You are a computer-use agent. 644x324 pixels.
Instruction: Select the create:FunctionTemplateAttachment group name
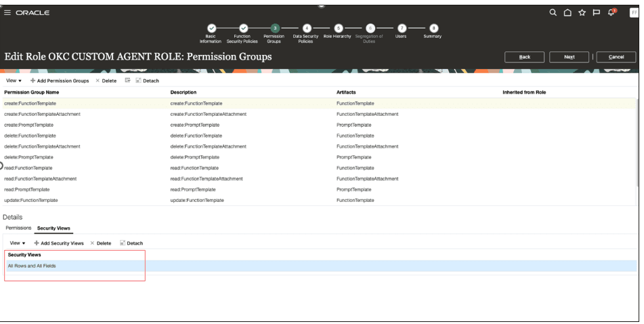click(x=42, y=114)
